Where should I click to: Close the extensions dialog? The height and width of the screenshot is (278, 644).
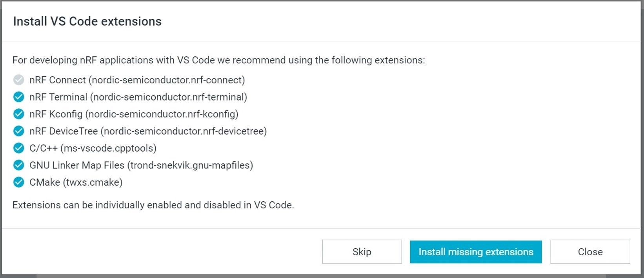point(589,252)
